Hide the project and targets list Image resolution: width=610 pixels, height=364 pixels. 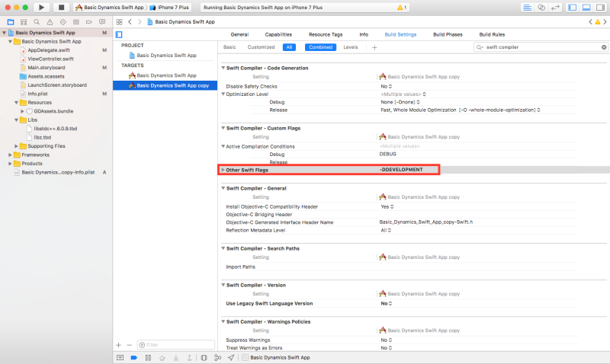click(x=119, y=34)
